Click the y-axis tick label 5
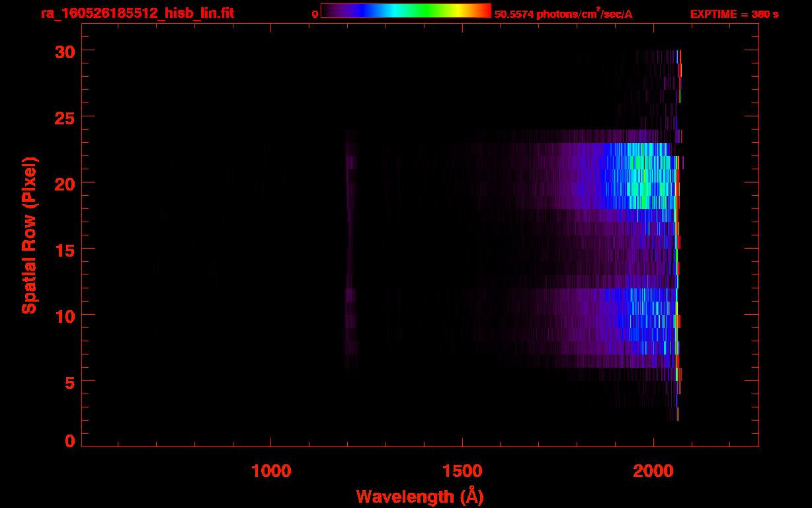This screenshot has height=508, width=812. tap(69, 382)
